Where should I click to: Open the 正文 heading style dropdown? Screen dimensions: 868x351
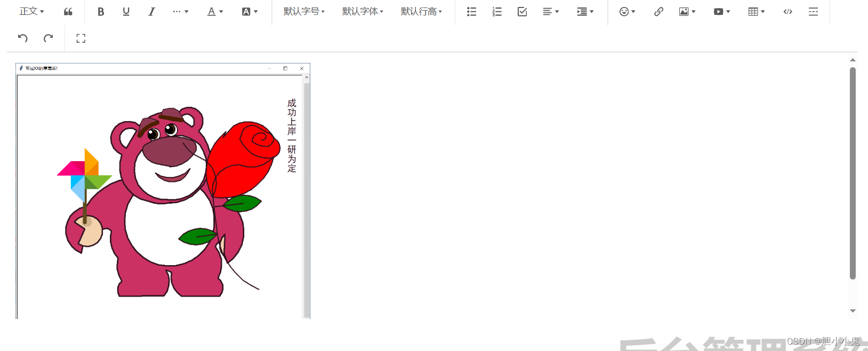point(32,11)
